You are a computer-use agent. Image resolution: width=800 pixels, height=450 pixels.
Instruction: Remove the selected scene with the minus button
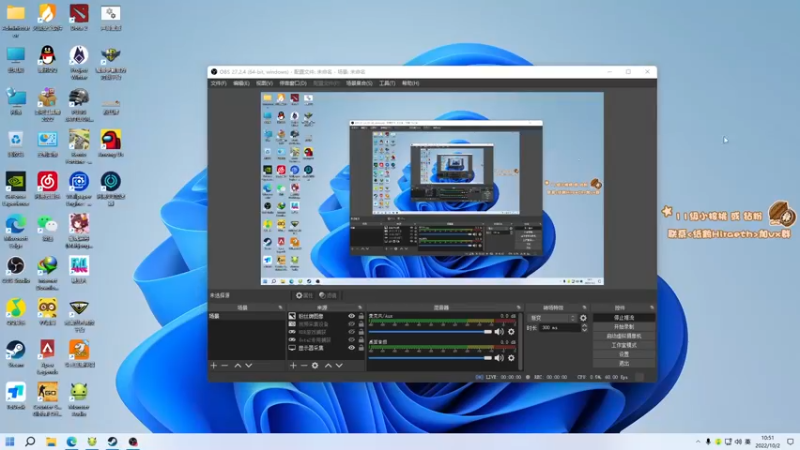pyautogui.click(x=224, y=366)
